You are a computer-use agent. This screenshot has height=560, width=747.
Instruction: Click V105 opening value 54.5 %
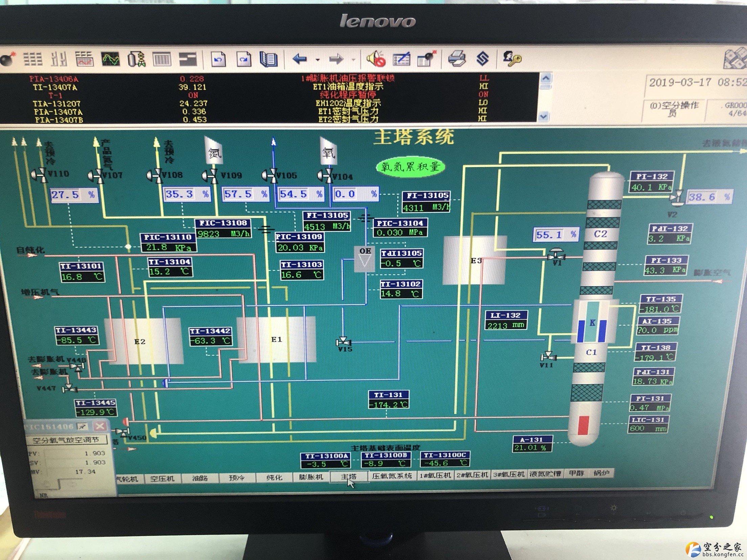tap(301, 194)
